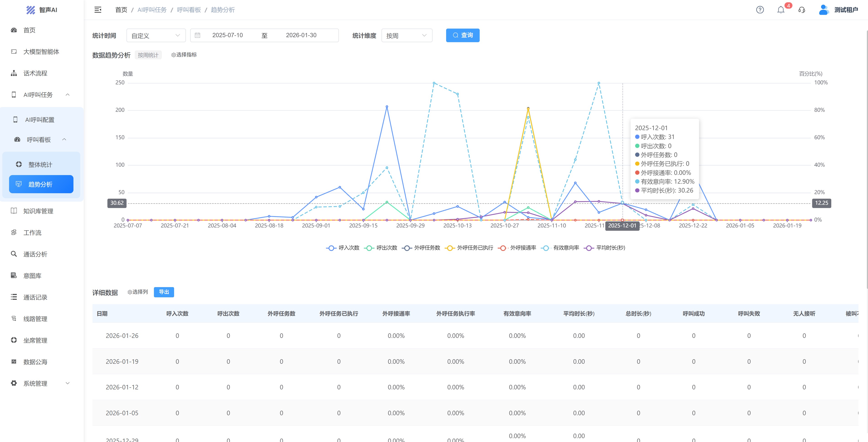This screenshot has width=868, height=442.
Task: Open the 自定义 time range dropdown
Action: tap(156, 35)
